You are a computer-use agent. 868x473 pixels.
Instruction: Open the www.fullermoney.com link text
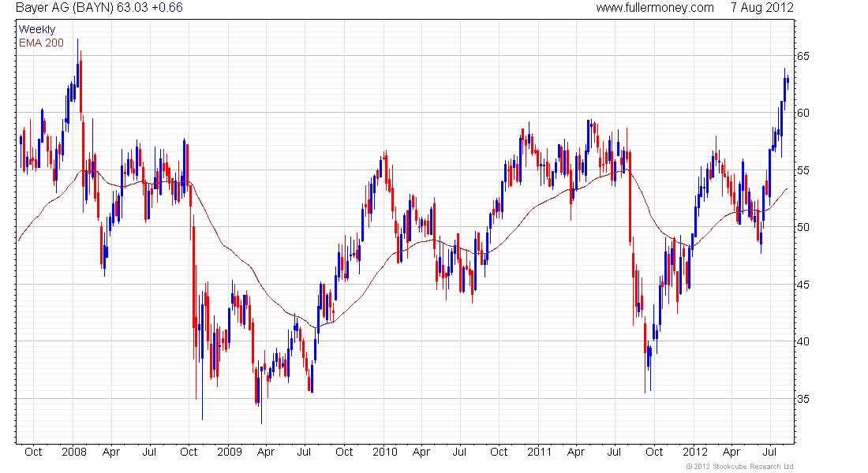click(655, 7)
